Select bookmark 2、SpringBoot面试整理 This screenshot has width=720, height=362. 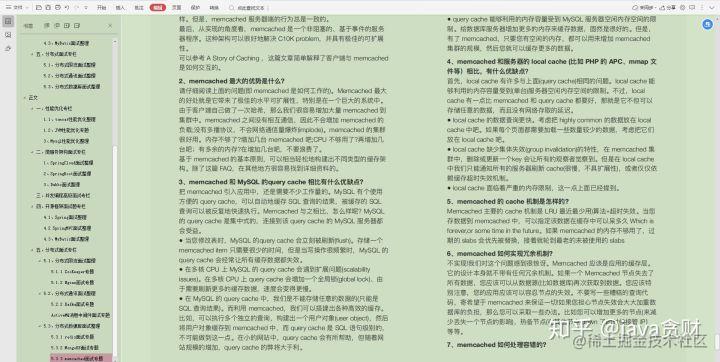[67, 174]
